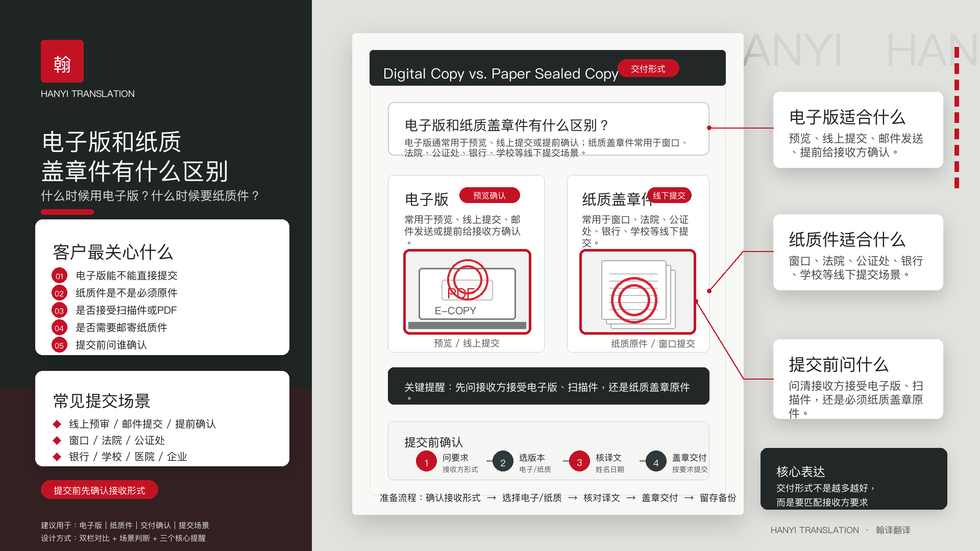Click the E-COPY laptop illustration

coord(467,292)
